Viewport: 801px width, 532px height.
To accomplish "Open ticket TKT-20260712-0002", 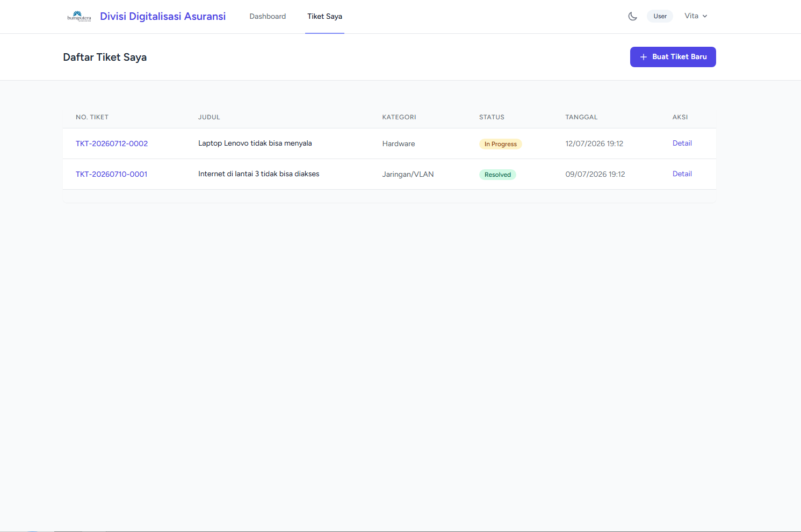I will pos(112,143).
